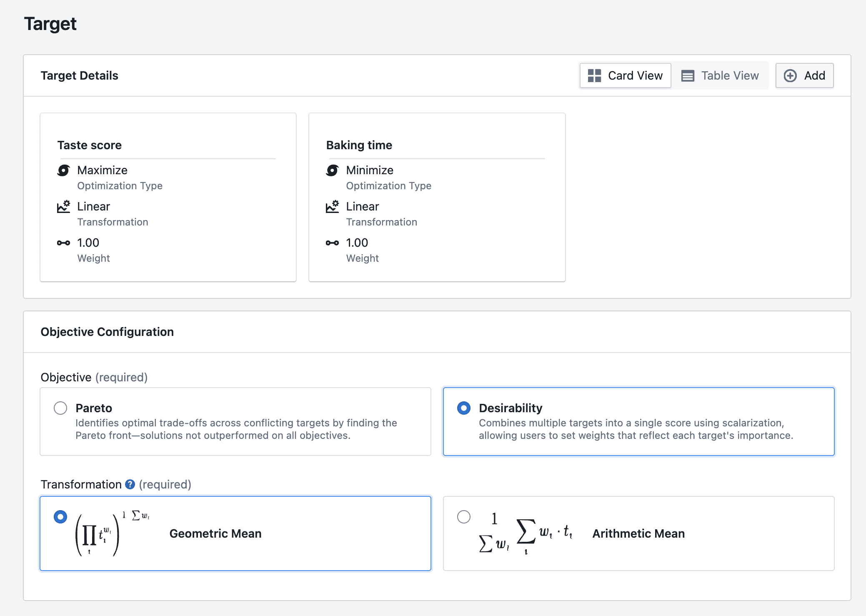The image size is (866, 616).
Task: Click the Minimize optimization icon on Baking time
Action: click(332, 170)
